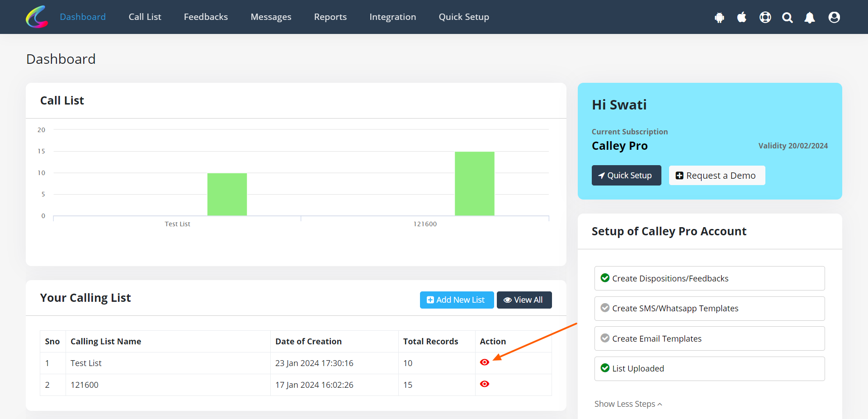Open the support lifebuoy icon

(765, 17)
